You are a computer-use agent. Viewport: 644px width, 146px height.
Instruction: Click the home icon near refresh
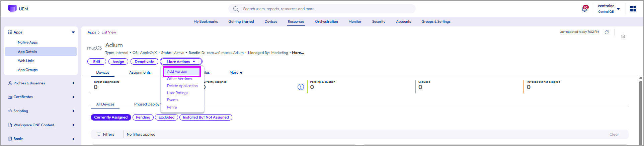click(623, 36)
